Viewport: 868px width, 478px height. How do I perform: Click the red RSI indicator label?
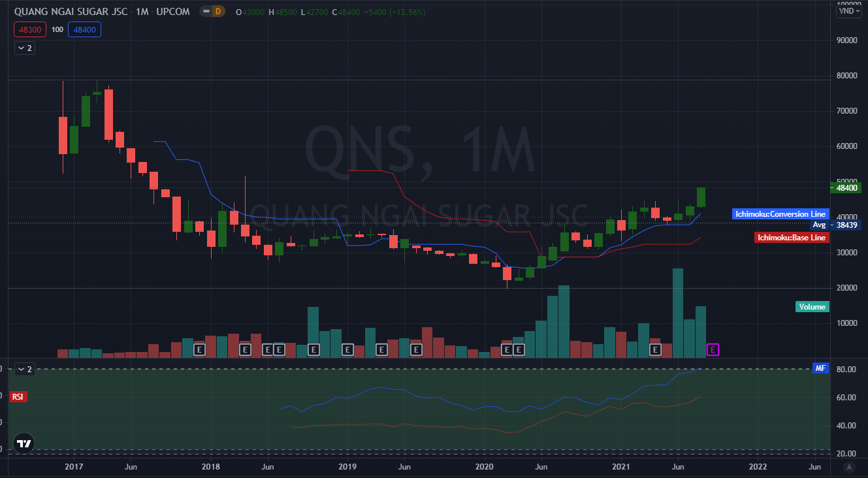click(x=18, y=396)
